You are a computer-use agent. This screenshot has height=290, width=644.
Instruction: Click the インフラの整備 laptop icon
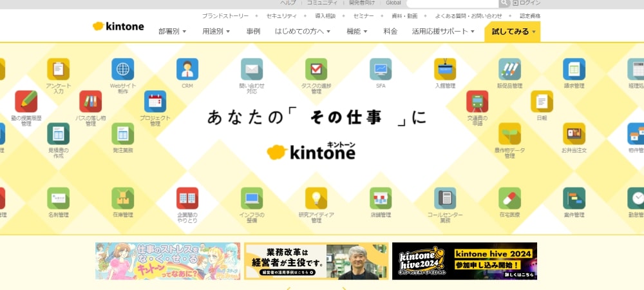pyautogui.click(x=252, y=198)
